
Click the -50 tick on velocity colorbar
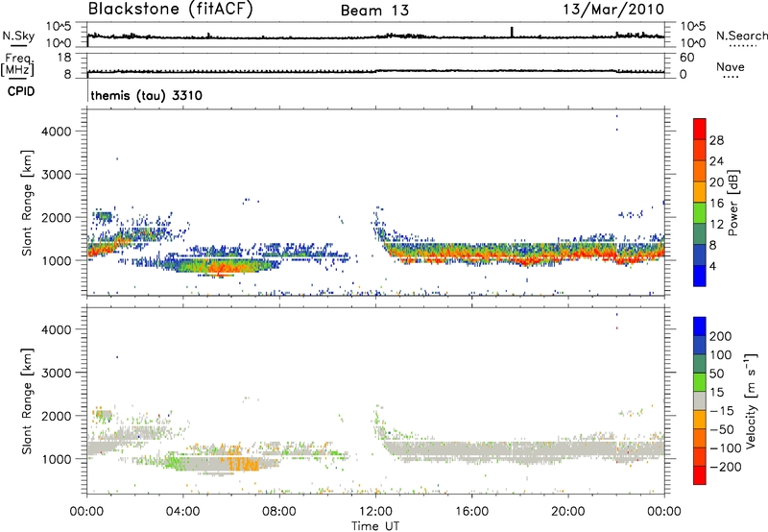click(x=722, y=429)
